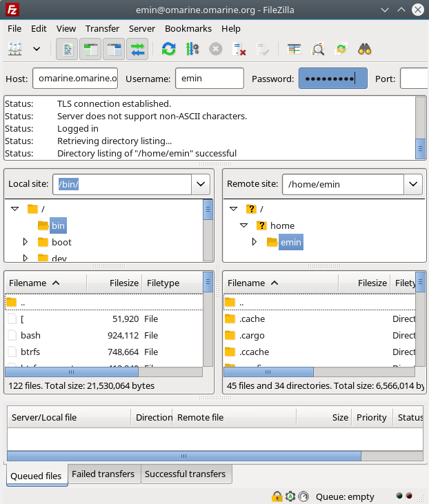Toggle transfer queue display

(x=137, y=49)
